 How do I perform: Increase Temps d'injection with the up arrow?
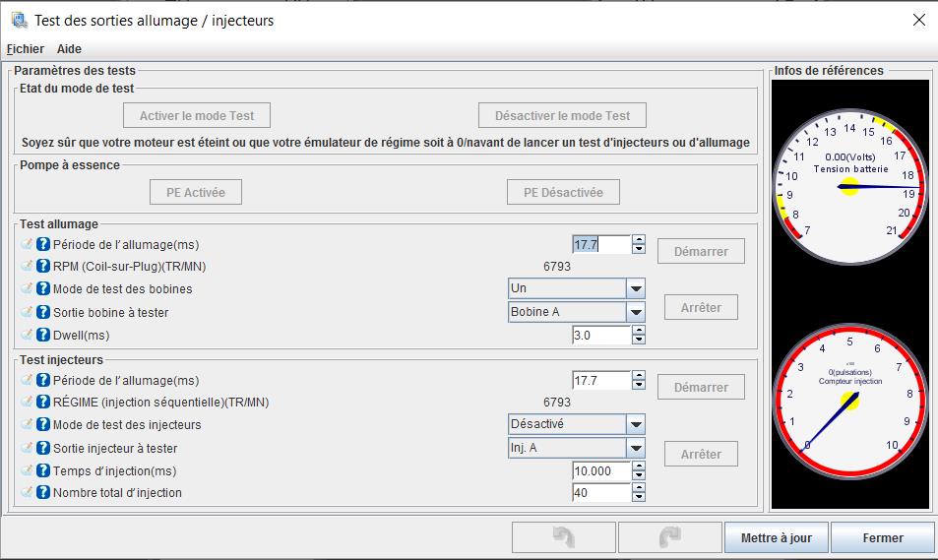click(x=639, y=467)
